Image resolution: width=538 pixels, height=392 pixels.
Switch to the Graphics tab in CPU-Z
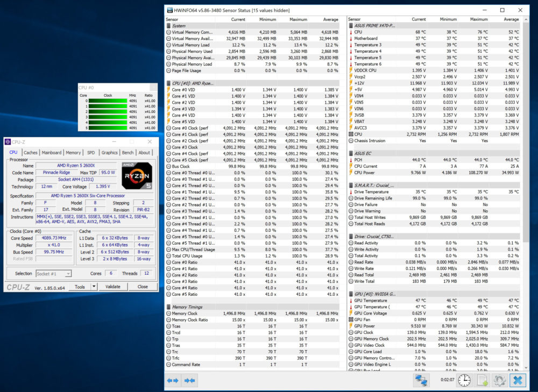point(109,153)
